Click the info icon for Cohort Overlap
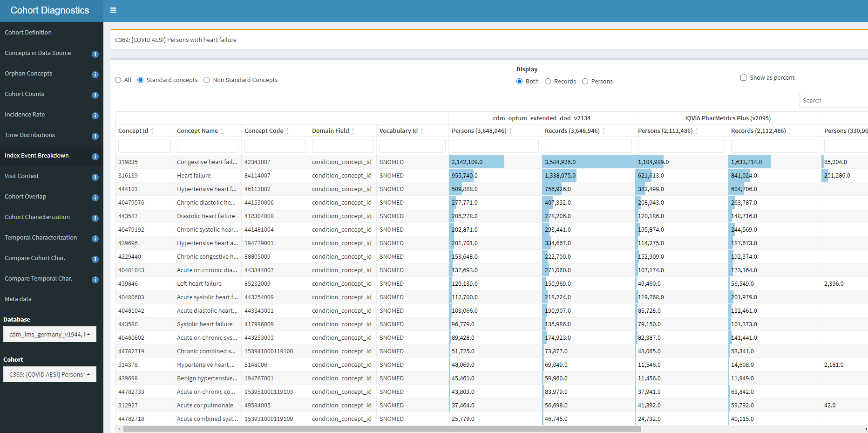 [95, 198]
